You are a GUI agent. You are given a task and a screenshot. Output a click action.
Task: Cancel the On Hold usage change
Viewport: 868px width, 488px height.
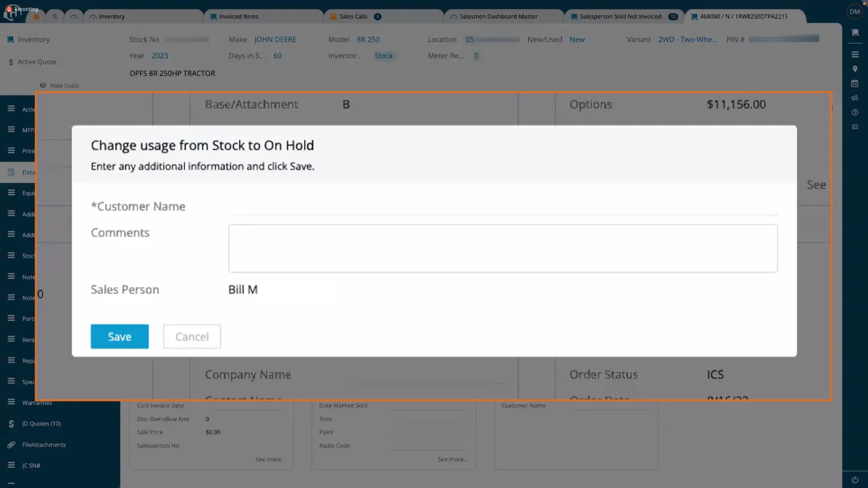coord(192,337)
